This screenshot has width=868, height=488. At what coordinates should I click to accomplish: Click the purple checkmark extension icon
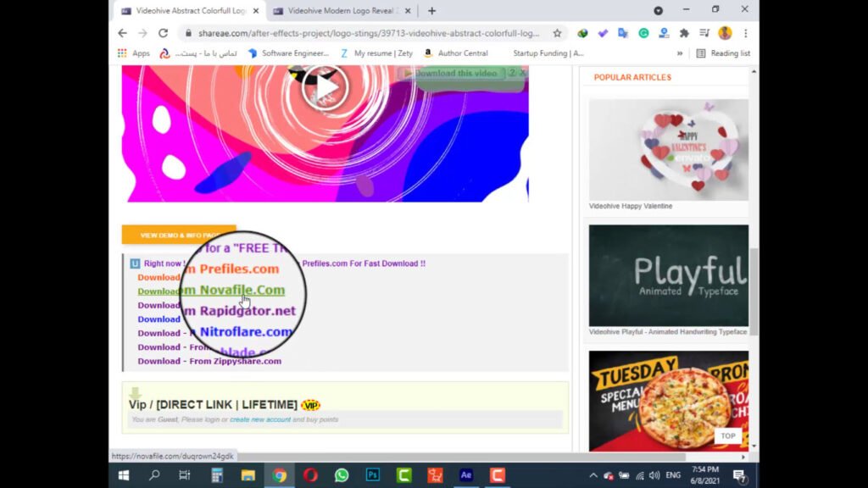pos(603,33)
